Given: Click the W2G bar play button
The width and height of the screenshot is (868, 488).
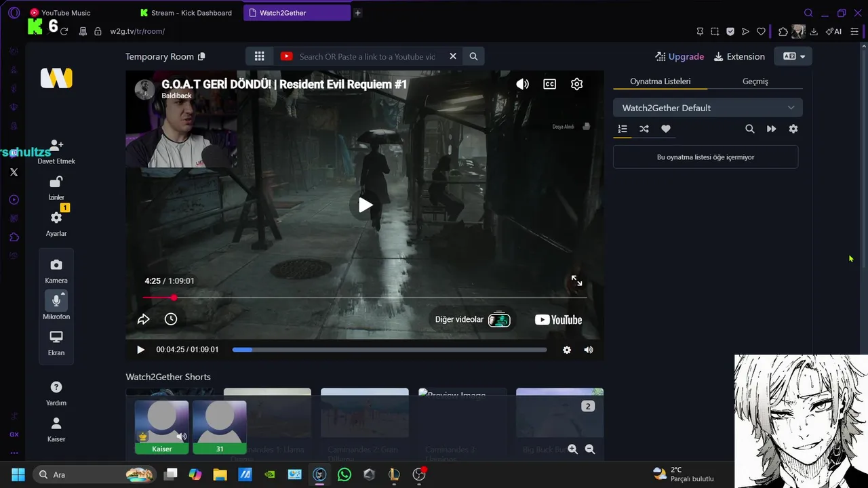Looking at the screenshot, I should tap(140, 350).
